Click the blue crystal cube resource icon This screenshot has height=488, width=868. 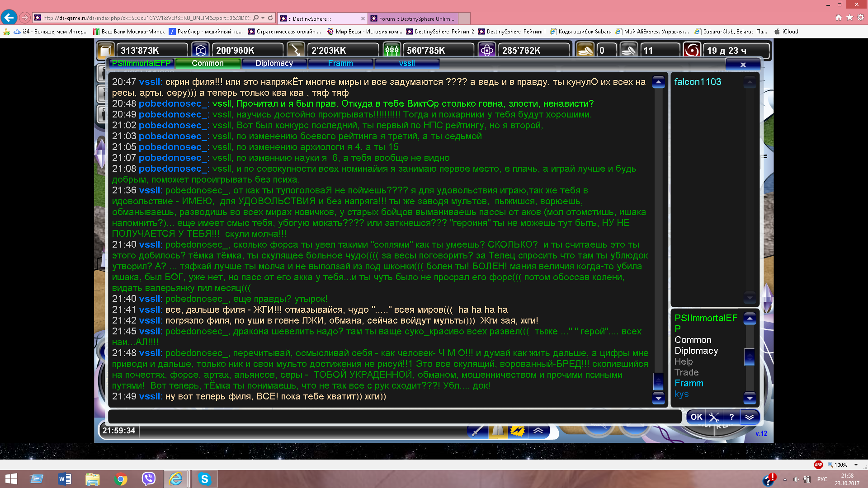pyautogui.click(x=201, y=50)
